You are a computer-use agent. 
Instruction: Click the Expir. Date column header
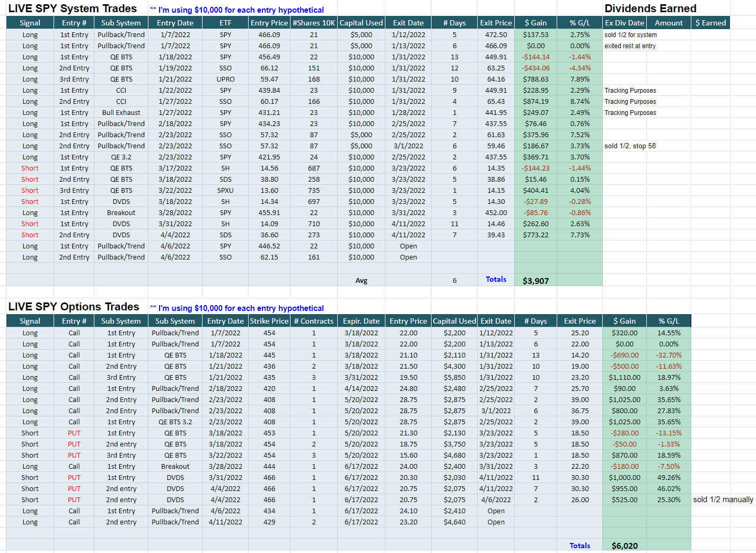(x=361, y=321)
